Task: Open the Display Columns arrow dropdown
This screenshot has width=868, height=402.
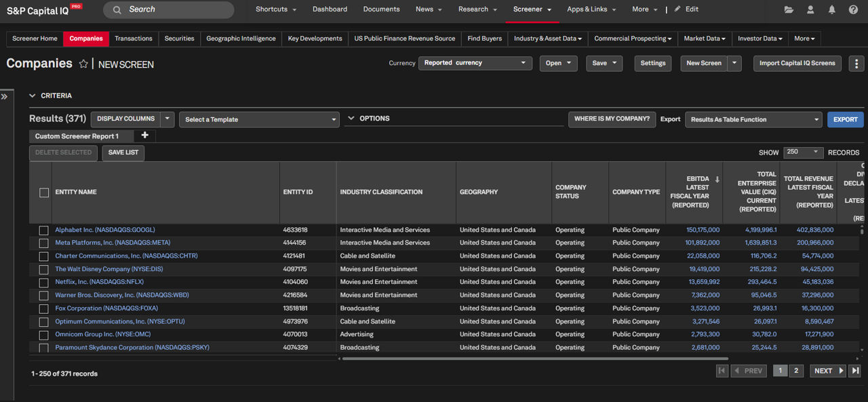Action: [x=167, y=119]
